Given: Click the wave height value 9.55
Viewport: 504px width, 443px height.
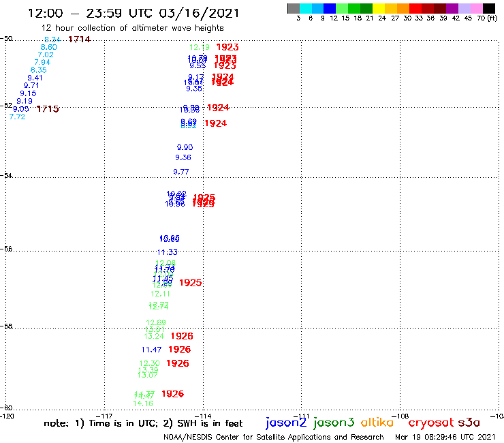Looking at the screenshot, I should [198, 66].
